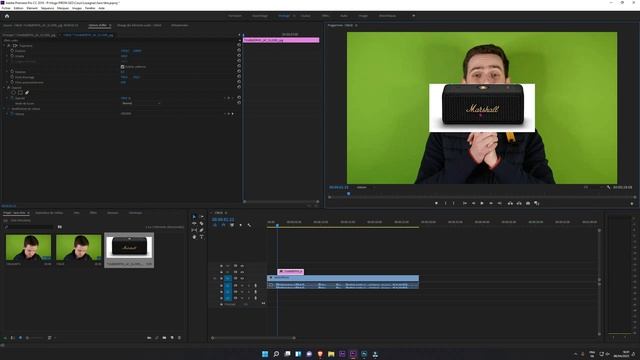This screenshot has width=640, height=360.
Task: Open Program monitor settings wrench
Action: click(x=608, y=187)
